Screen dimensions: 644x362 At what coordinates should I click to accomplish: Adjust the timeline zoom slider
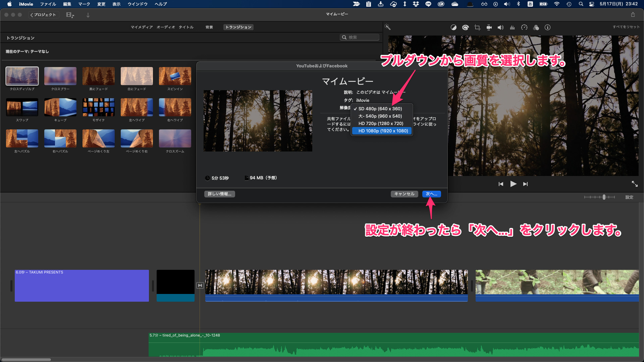coord(604,197)
